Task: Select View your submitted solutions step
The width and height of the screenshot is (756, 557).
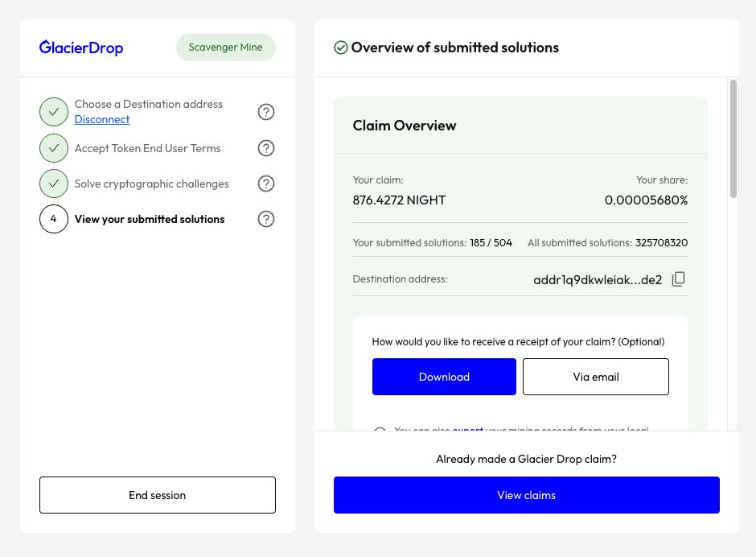Action: pos(150,218)
